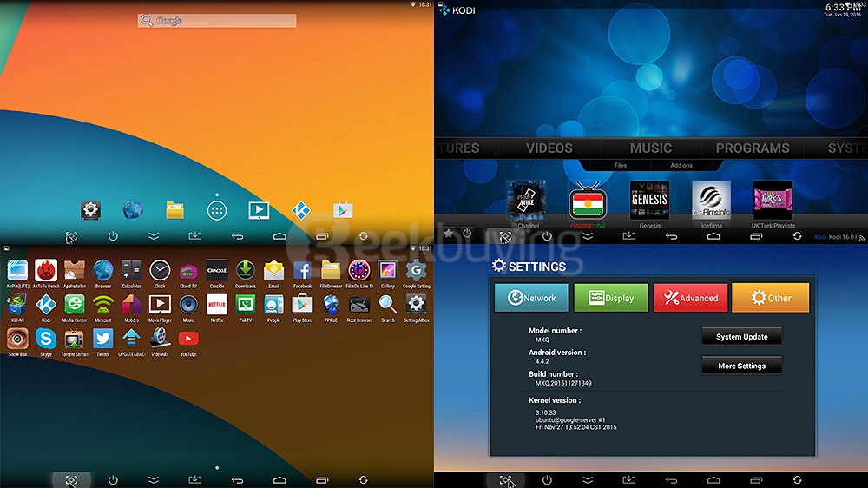Image resolution: width=868 pixels, height=488 pixels.
Task: Open Gallery app
Action: pos(387,274)
